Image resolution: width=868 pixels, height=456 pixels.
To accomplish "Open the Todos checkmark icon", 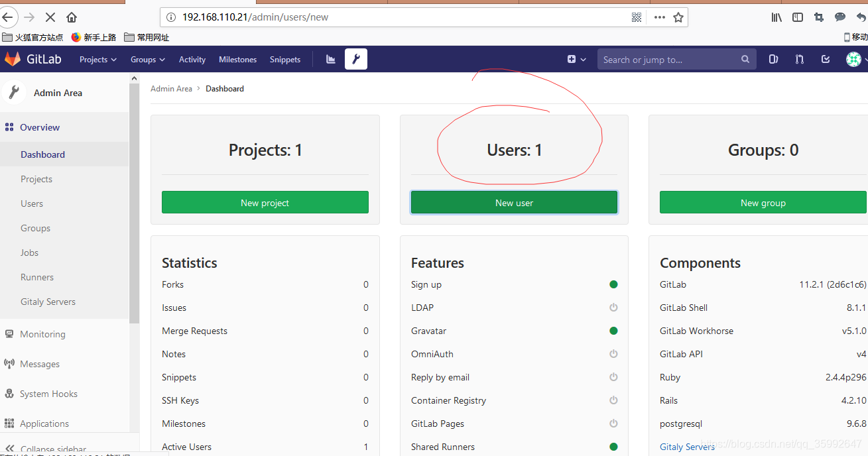I will tap(826, 59).
